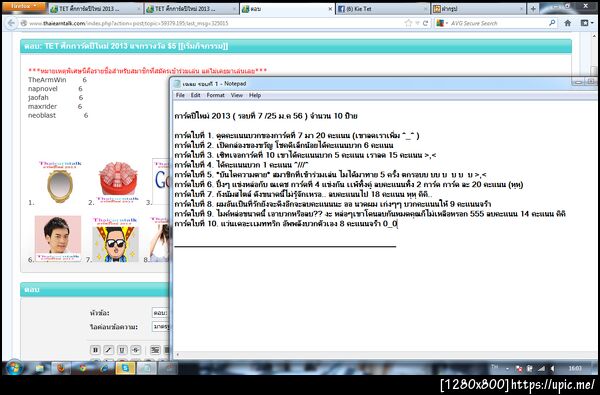
Task: Click the search magnifier icon
Action: pos(552,23)
